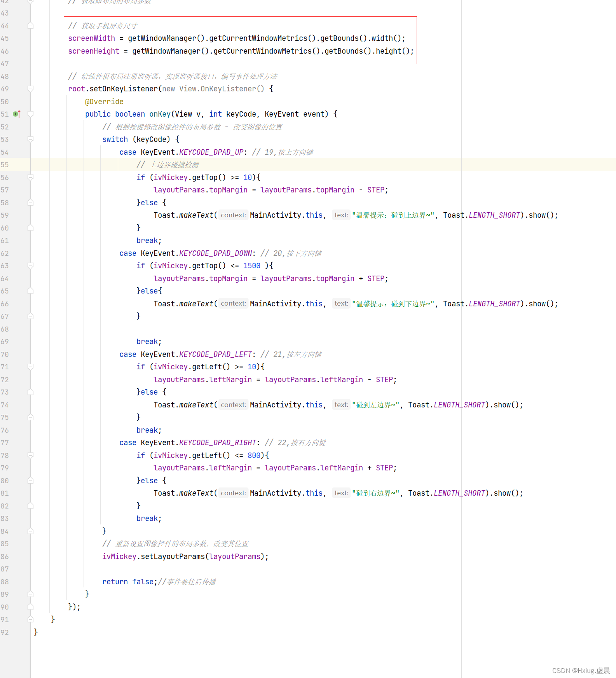Screen dimensions: 616x678
Task: Collapse the onKey method fold at line 51
Action: 30,114
